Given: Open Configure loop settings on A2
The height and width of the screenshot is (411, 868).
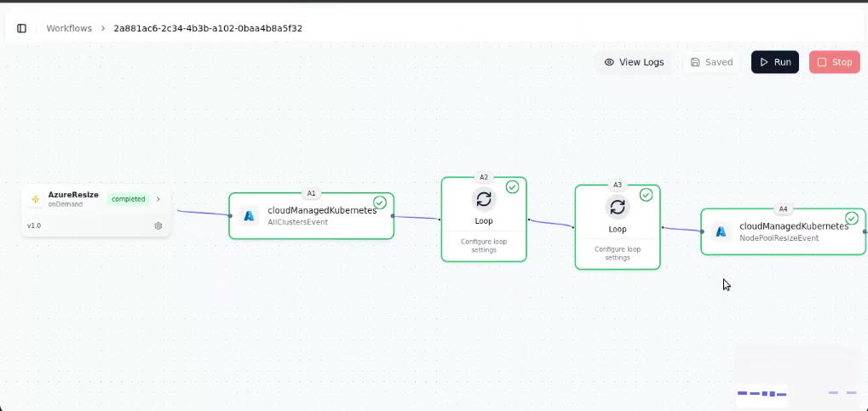Looking at the screenshot, I should 484,245.
